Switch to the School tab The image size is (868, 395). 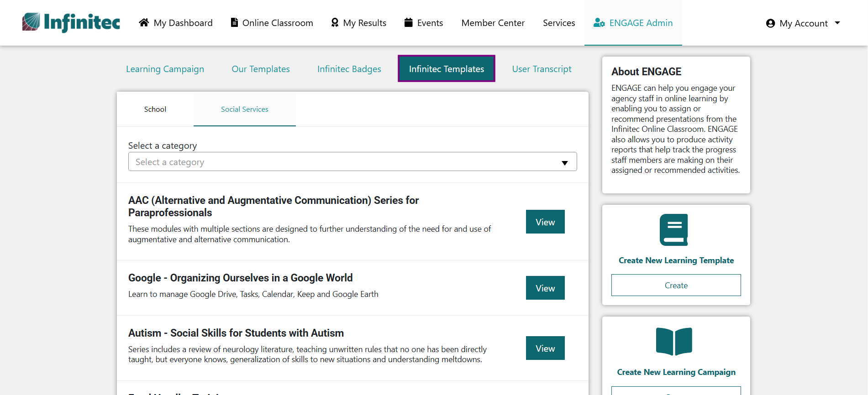(155, 109)
